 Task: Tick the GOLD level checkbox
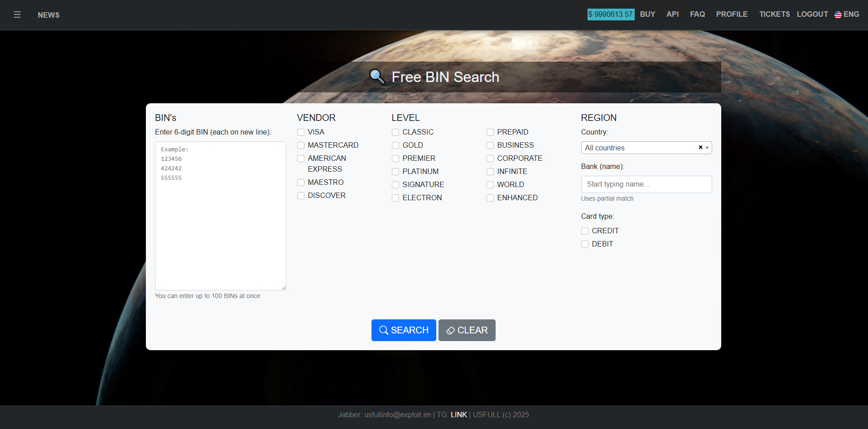click(395, 145)
